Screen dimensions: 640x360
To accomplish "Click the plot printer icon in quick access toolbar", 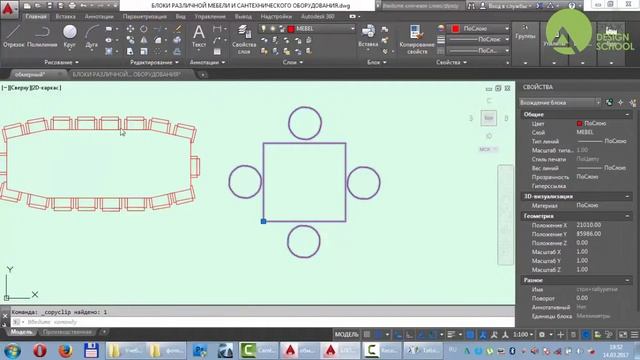I will pyautogui.click(x=72, y=6).
